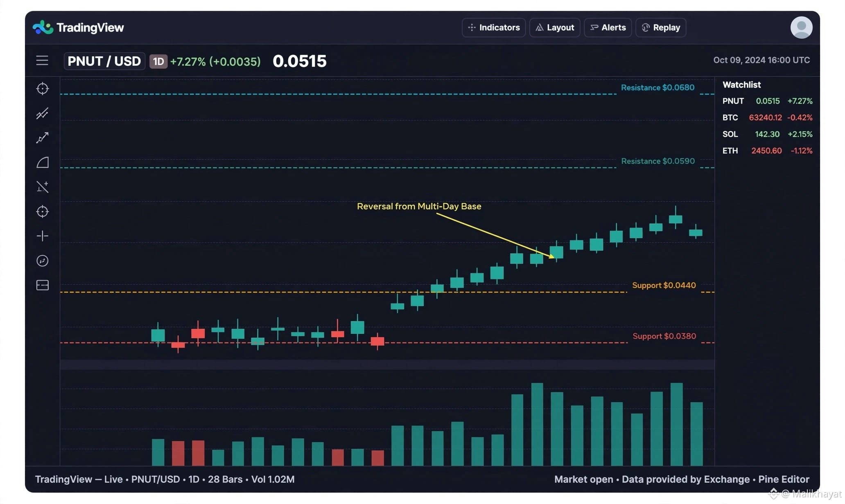
Task: Start bar Replay mode
Action: 661,27
